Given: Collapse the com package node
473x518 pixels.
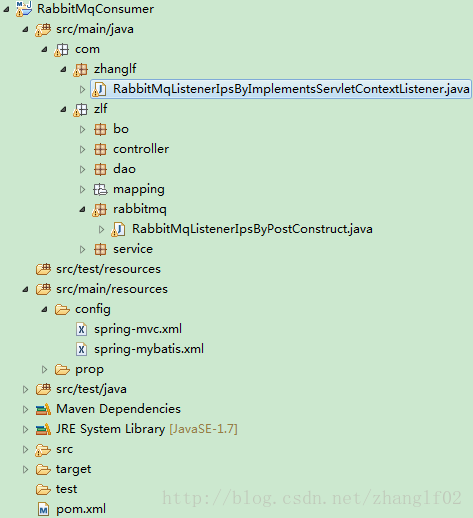Looking at the screenshot, I should coord(44,50).
